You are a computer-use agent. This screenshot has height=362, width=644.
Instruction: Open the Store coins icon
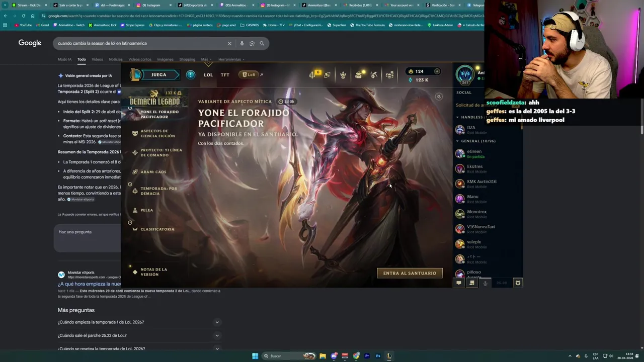389,75
